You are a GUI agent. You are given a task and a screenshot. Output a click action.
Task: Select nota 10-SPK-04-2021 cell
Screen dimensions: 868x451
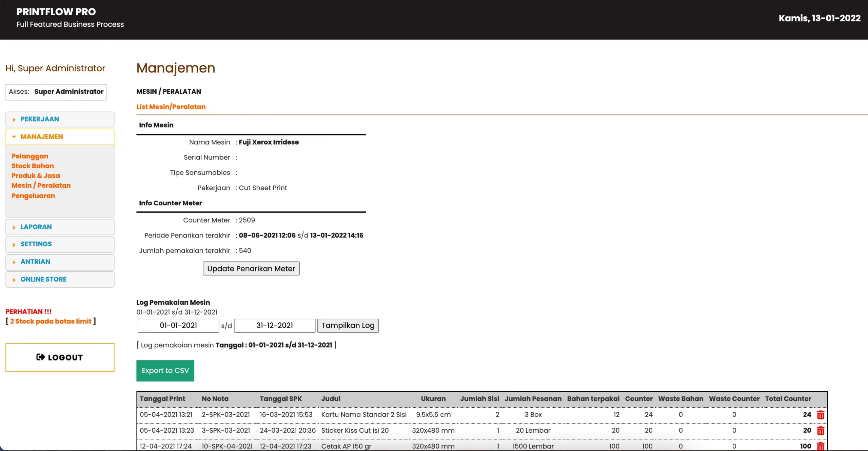tap(227, 446)
